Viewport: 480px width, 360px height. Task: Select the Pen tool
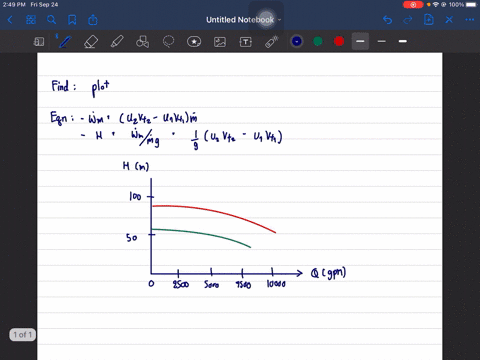coord(65,42)
